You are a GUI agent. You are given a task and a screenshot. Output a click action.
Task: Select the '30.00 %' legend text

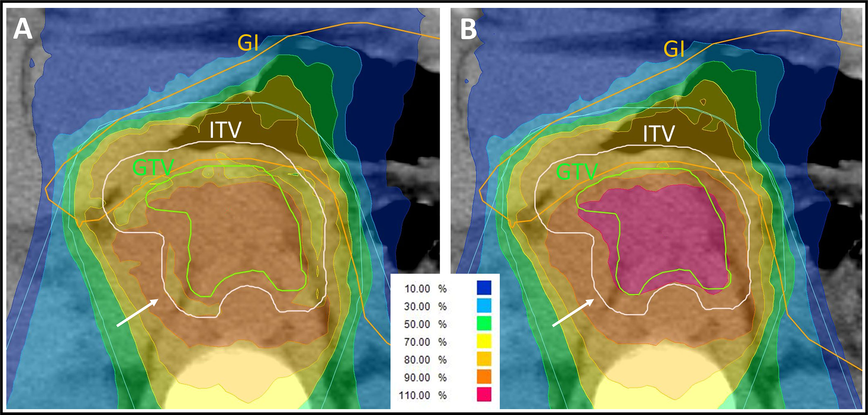click(425, 307)
